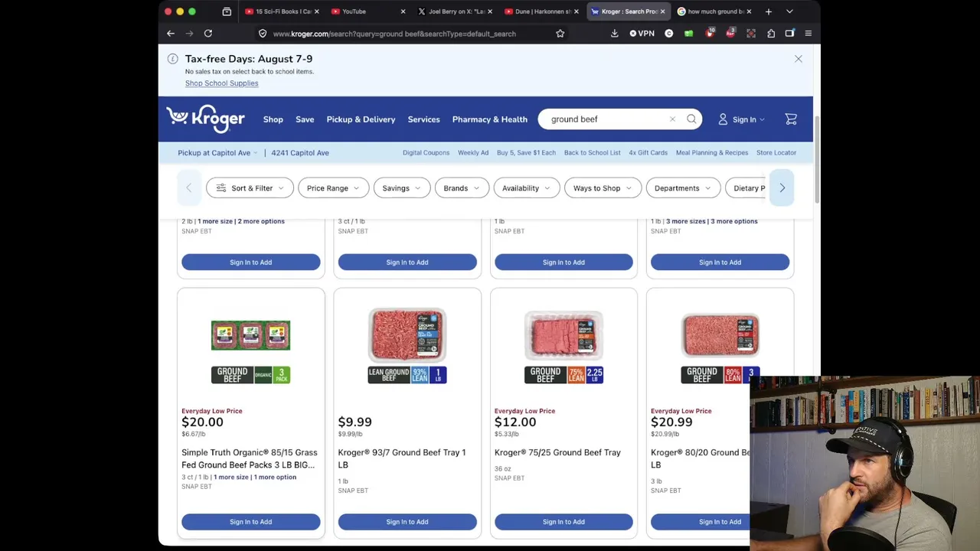Open the browser extensions puzzle icon
This screenshot has width=980, height=551.
coord(771,34)
